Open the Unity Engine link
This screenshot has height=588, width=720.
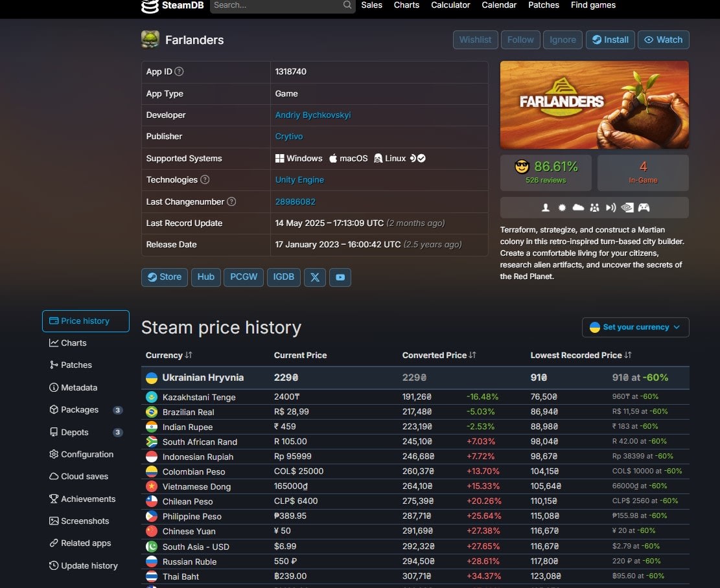[299, 180]
